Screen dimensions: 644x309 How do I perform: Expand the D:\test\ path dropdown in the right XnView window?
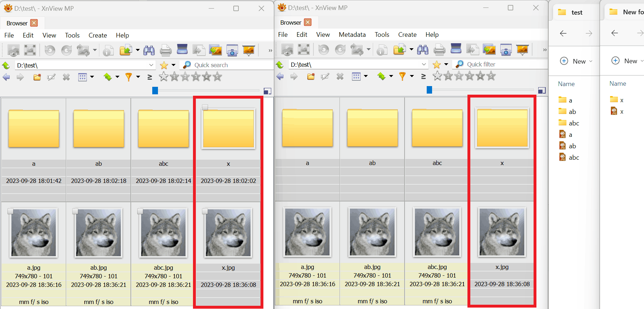[424, 64]
